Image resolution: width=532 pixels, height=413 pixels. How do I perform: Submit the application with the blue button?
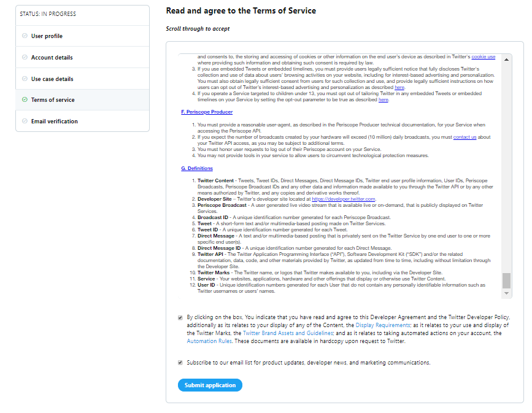(x=210, y=385)
